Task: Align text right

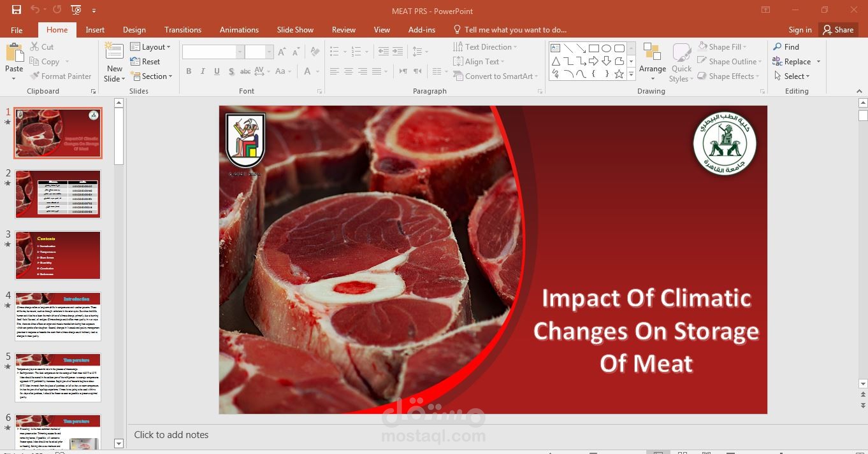Action: 363,71
